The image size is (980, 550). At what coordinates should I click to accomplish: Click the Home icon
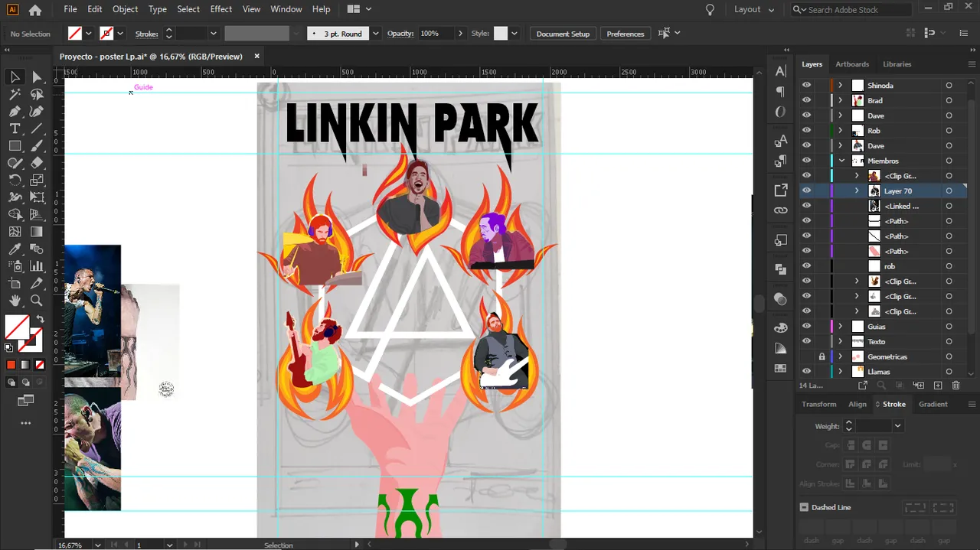(34, 10)
